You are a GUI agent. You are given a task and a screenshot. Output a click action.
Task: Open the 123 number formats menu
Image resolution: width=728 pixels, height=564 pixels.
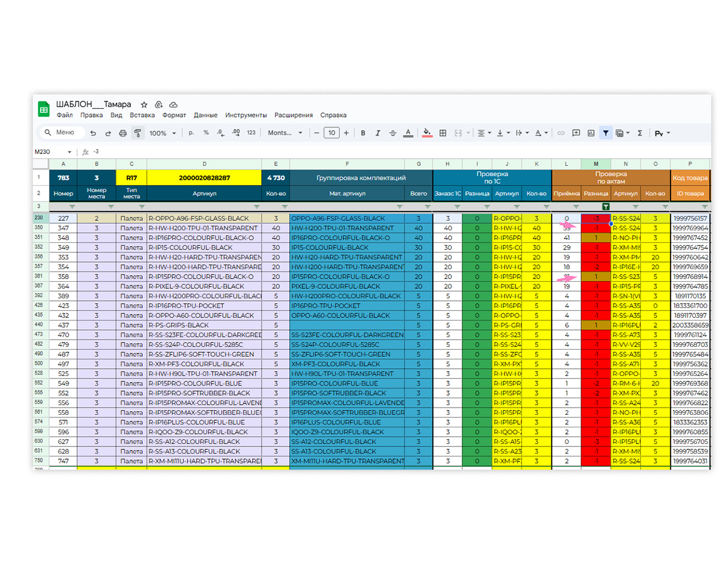[x=251, y=133]
